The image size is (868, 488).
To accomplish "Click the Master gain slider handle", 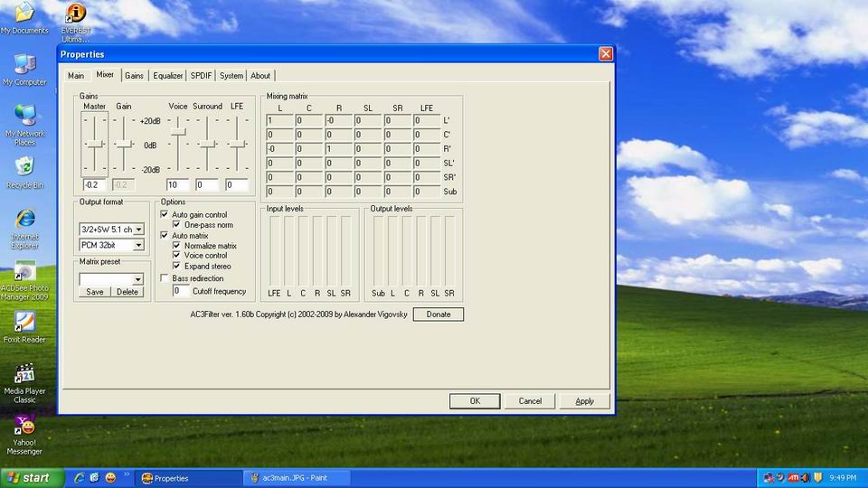I will pos(95,144).
